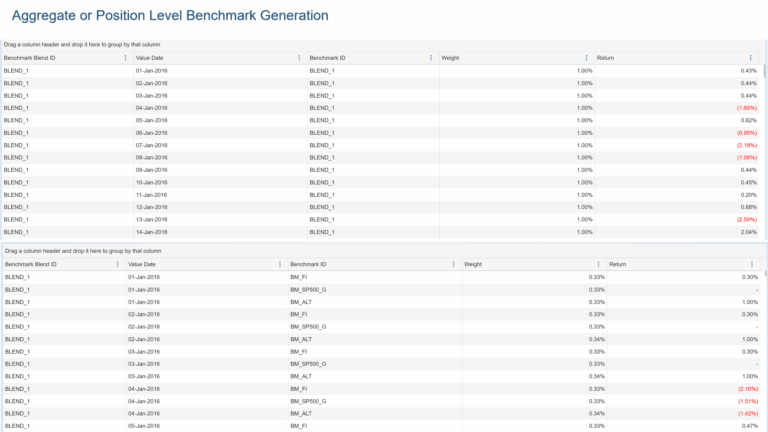Open Benchmark Blend ID column menu in bottom grid
The width and height of the screenshot is (768, 432).
[x=118, y=264]
